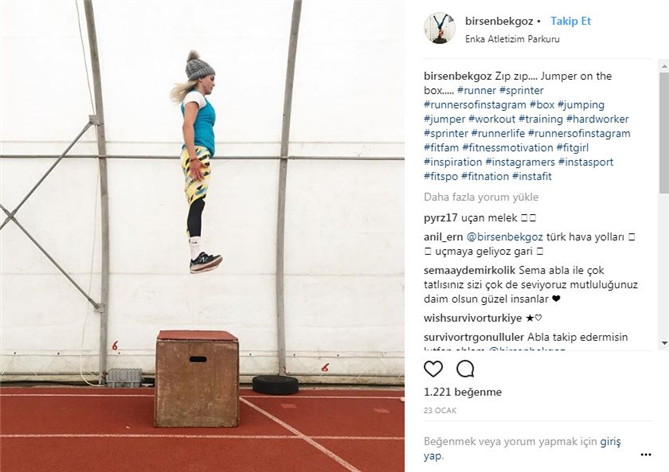
Task: Open the 23 OCAK post date link
Action: [x=440, y=411]
